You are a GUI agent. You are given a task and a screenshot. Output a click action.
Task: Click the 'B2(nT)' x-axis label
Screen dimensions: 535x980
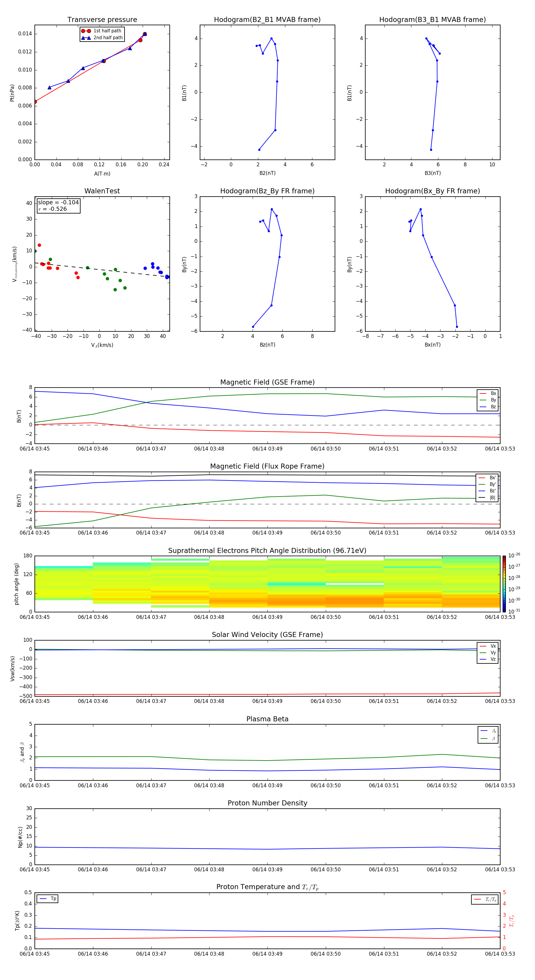[267, 173]
